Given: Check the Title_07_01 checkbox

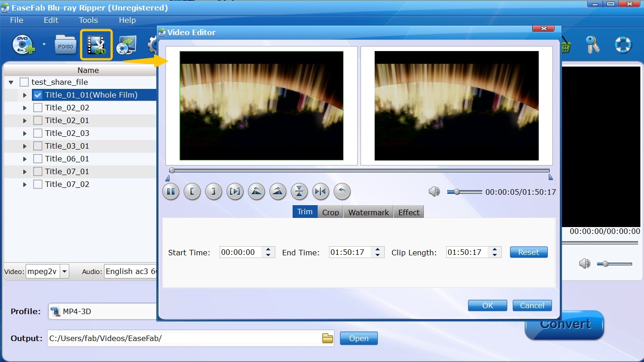Looking at the screenshot, I should 38,171.
